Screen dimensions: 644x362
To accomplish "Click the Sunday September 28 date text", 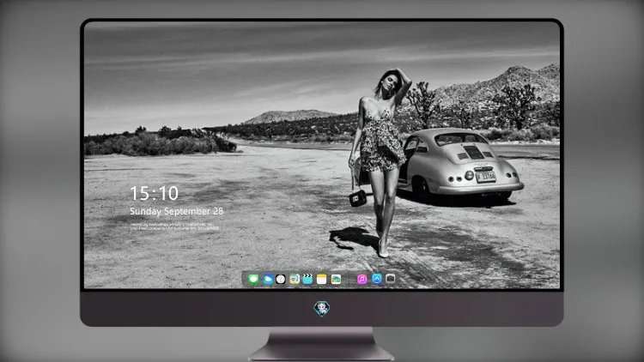I will (x=177, y=211).
